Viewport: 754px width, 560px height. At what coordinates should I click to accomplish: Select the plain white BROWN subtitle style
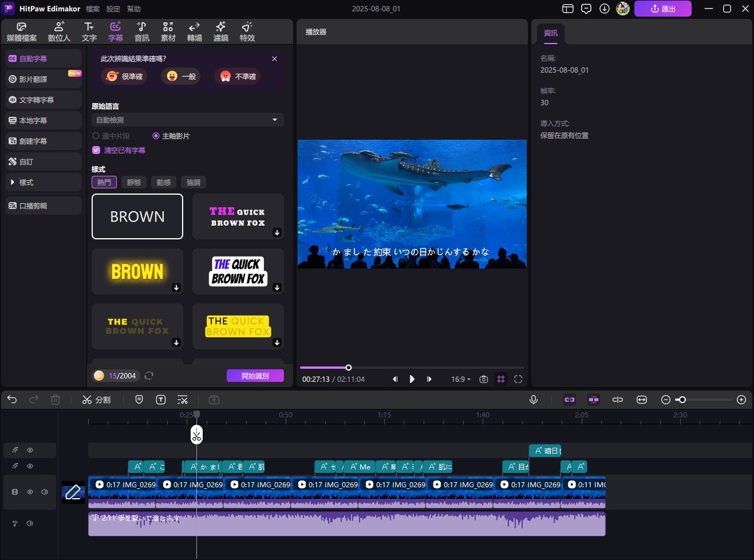pyautogui.click(x=137, y=216)
